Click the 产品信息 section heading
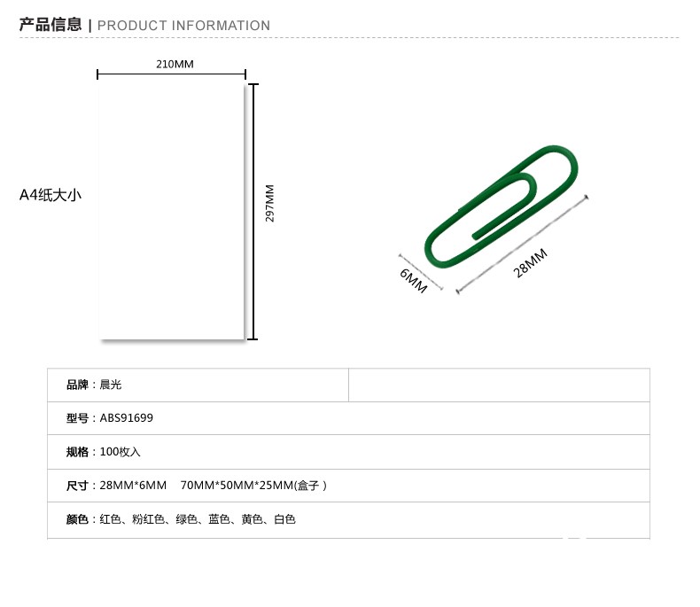The image size is (700, 607). 51,25
